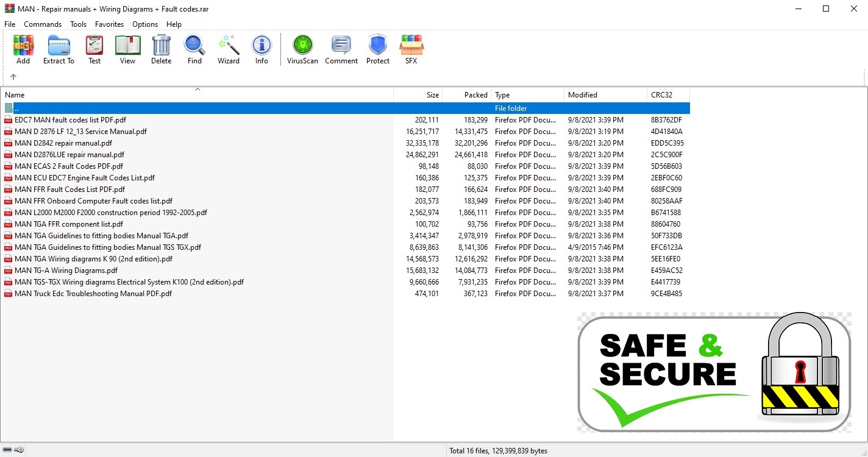Image resolution: width=868 pixels, height=457 pixels.
Task: Click status bar total 16 files text
Action: [498, 451]
